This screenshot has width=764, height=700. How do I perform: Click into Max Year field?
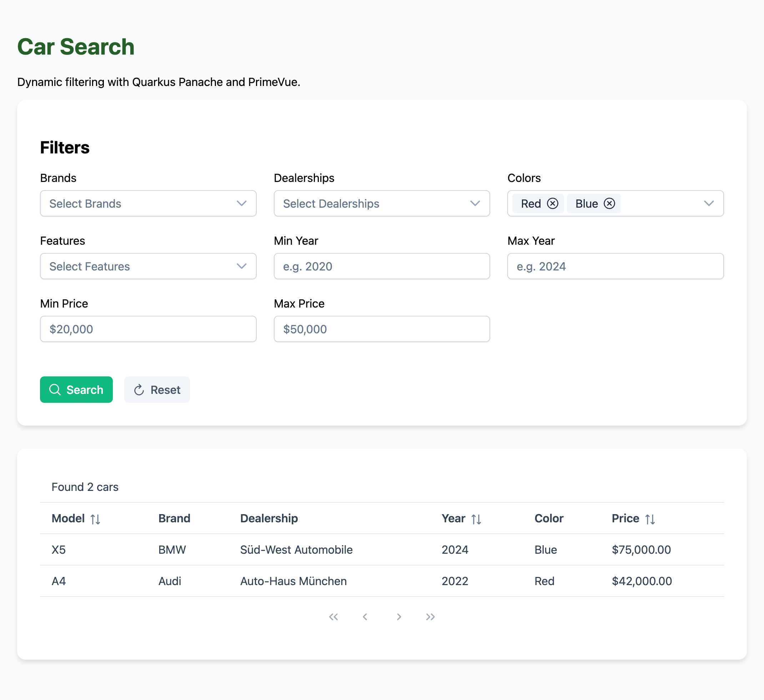pos(615,266)
